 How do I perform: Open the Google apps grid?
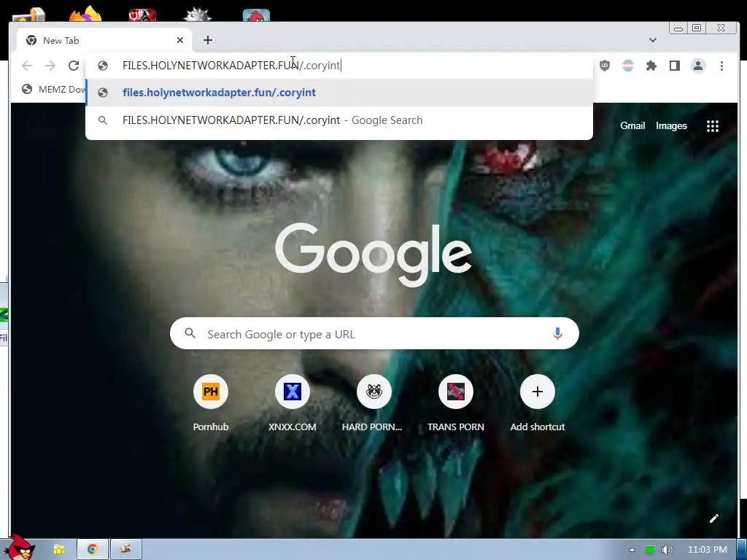point(712,126)
